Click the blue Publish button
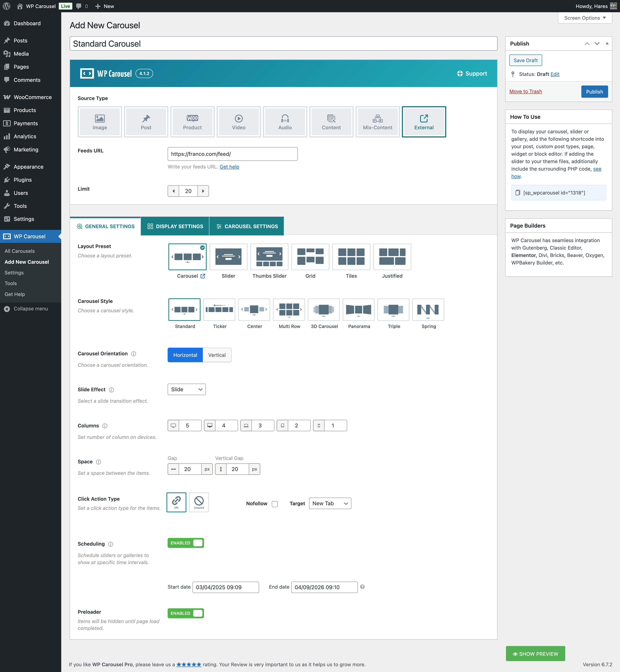This screenshot has height=672, width=620. tap(595, 92)
